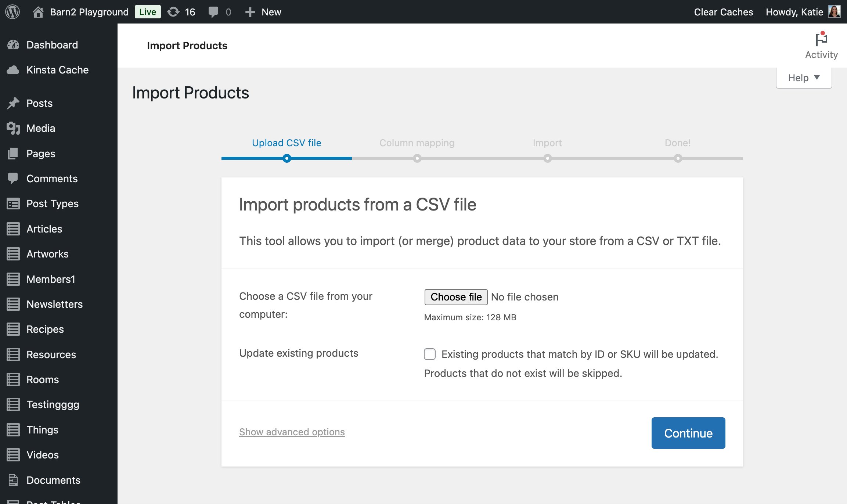Click Clear Caches in the admin bar
Screen dimensions: 847x504
(x=723, y=12)
